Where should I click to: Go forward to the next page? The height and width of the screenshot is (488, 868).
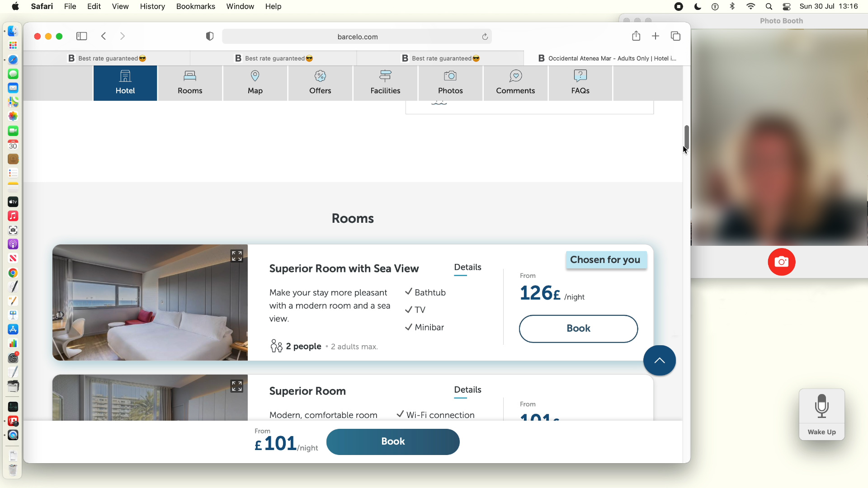click(x=122, y=36)
